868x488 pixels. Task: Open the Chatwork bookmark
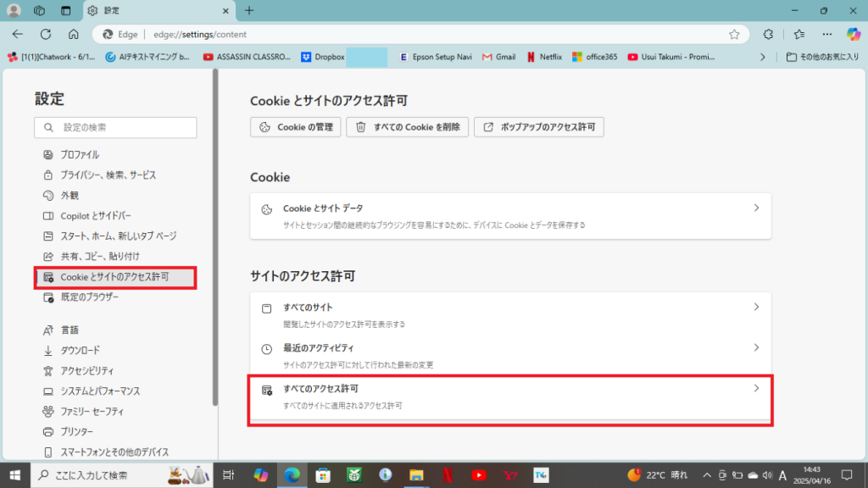pos(52,57)
